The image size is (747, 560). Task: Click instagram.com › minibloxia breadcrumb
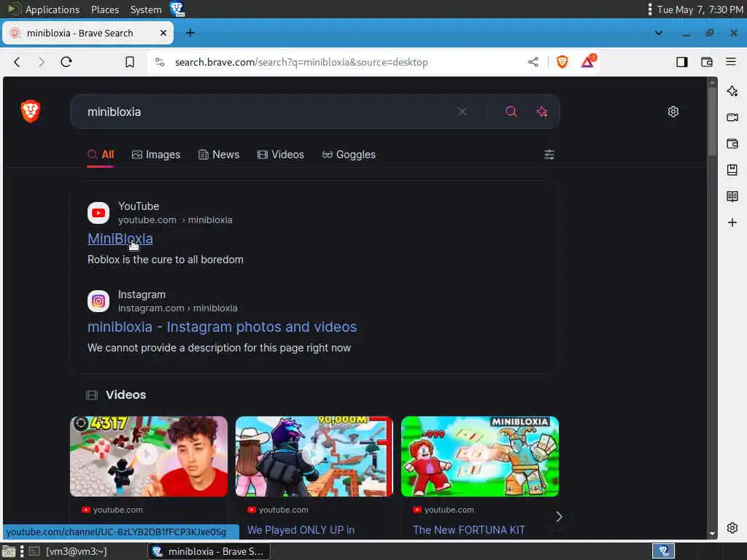tap(178, 308)
